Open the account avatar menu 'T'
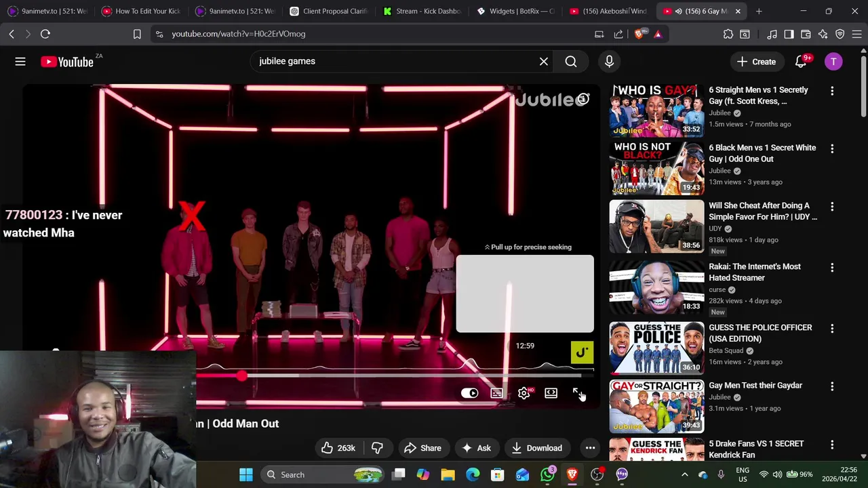Screen dimensions: 868x488 click(x=833, y=62)
